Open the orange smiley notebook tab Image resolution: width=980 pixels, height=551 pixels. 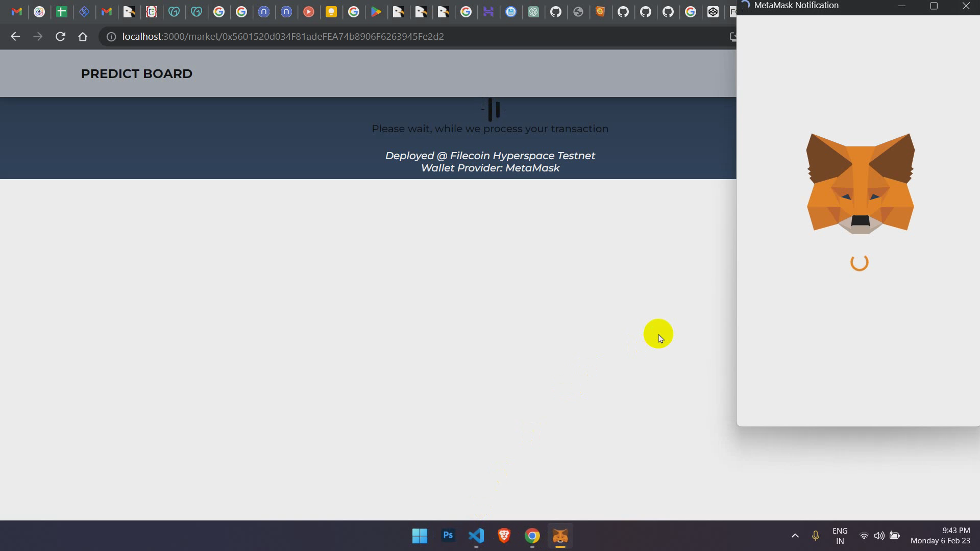(601, 12)
